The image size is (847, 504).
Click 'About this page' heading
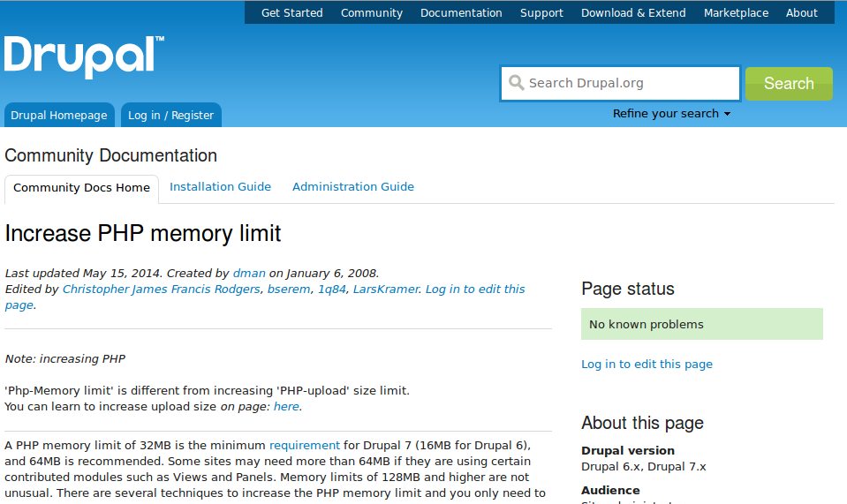(642, 423)
